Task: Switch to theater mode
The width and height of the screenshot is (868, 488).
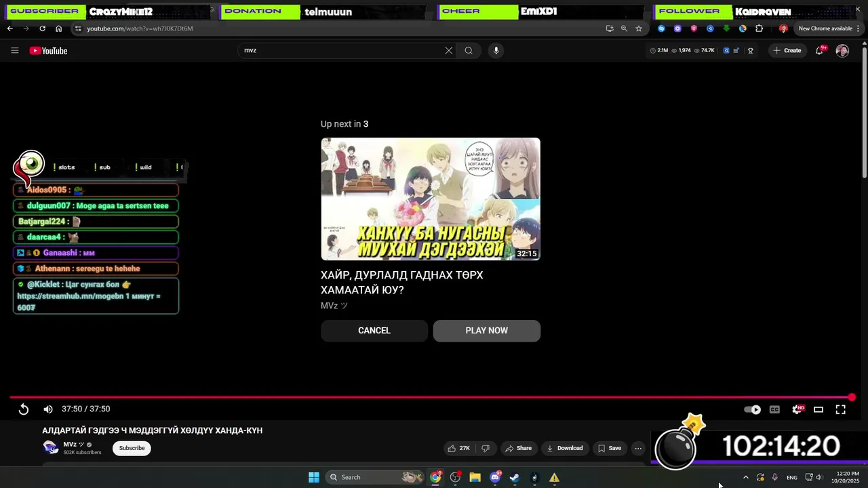Action: 818,409
